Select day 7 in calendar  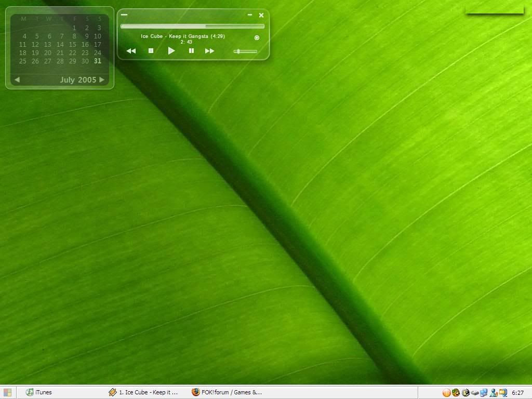pos(62,36)
